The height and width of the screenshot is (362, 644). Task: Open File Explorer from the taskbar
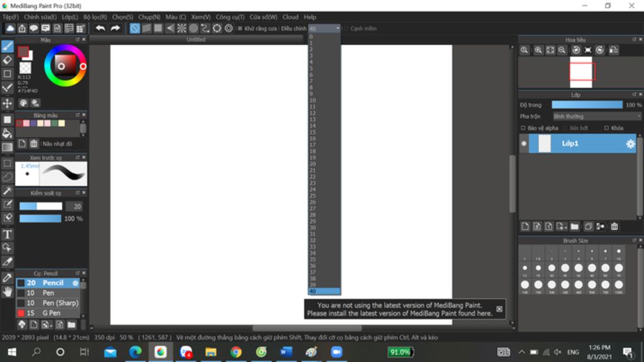point(211,352)
